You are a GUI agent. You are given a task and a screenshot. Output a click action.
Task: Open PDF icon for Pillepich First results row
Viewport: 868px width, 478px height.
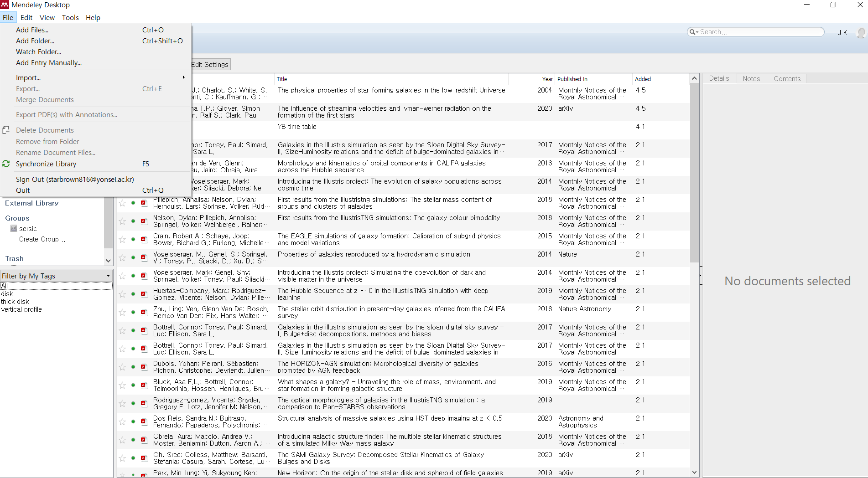(144, 203)
